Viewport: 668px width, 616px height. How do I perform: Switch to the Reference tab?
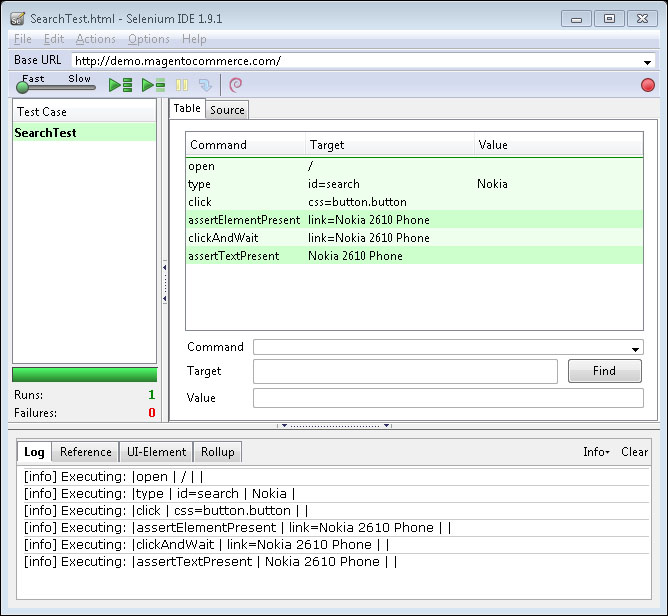86,452
